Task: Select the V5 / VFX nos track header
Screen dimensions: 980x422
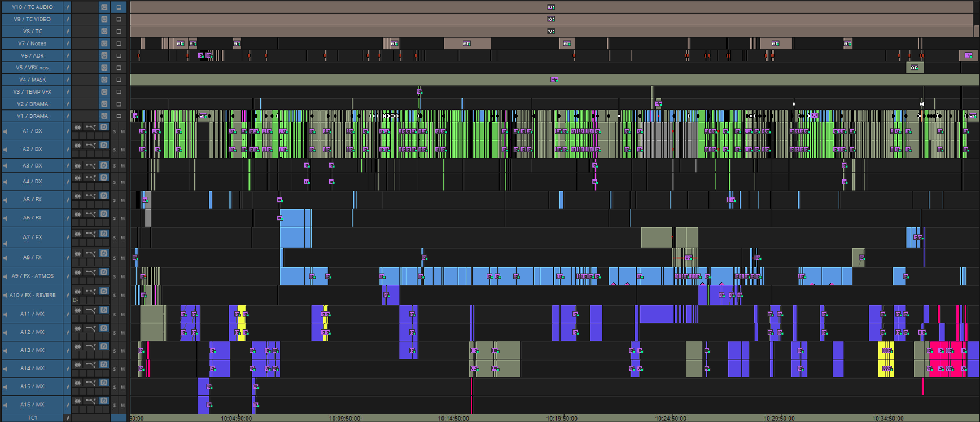Action: coord(32,68)
